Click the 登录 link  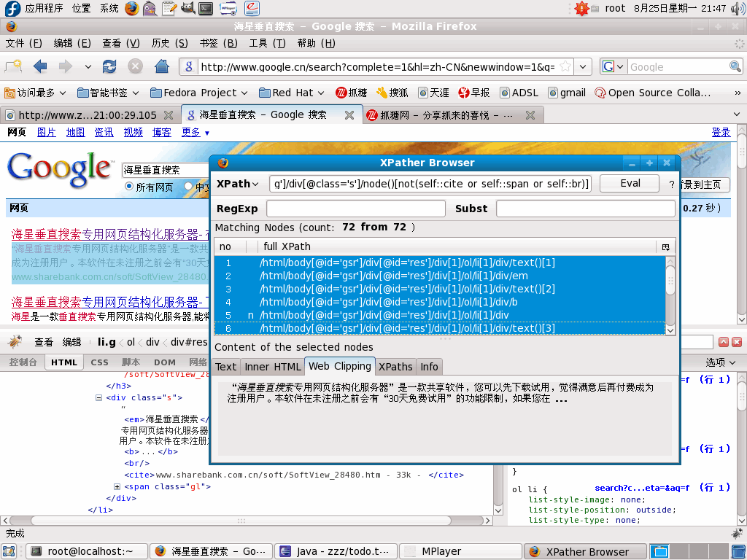(721, 133)
